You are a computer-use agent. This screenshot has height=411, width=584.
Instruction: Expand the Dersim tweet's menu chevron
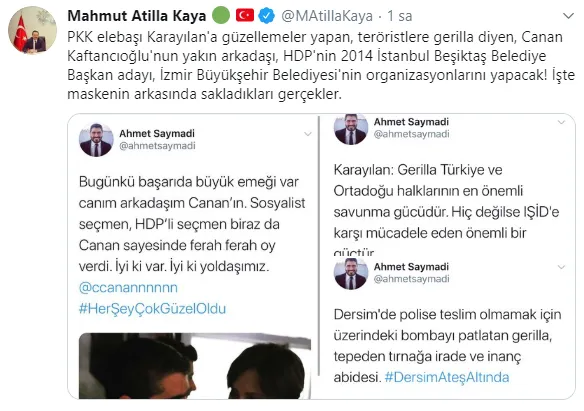[561, 267]
